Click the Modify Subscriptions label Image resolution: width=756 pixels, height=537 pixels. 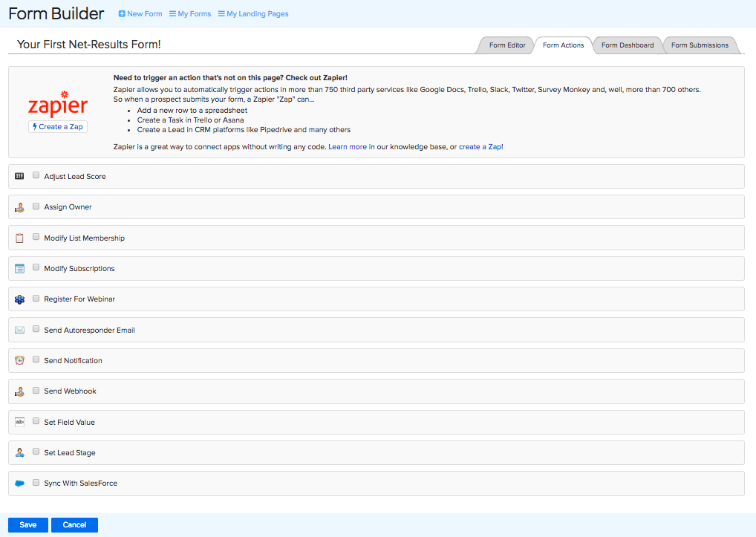(x=79, y=269)
